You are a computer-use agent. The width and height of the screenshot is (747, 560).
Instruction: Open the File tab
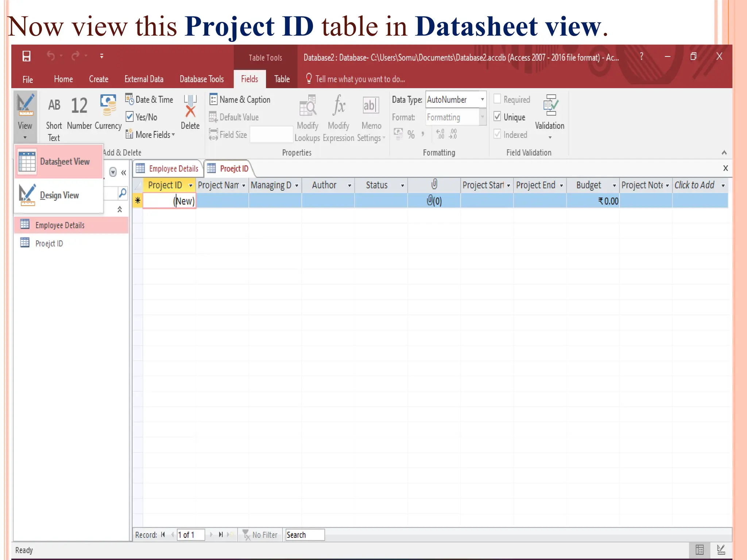coord(28,79)
